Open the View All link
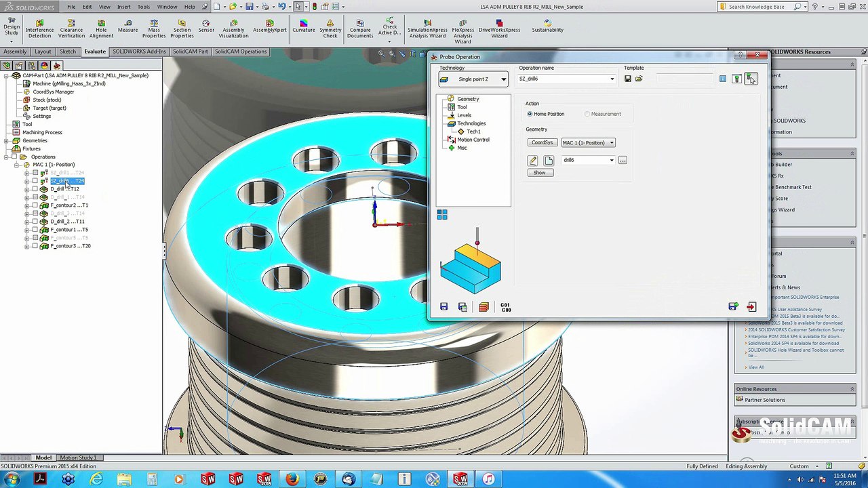 click(x=756, y=367)
